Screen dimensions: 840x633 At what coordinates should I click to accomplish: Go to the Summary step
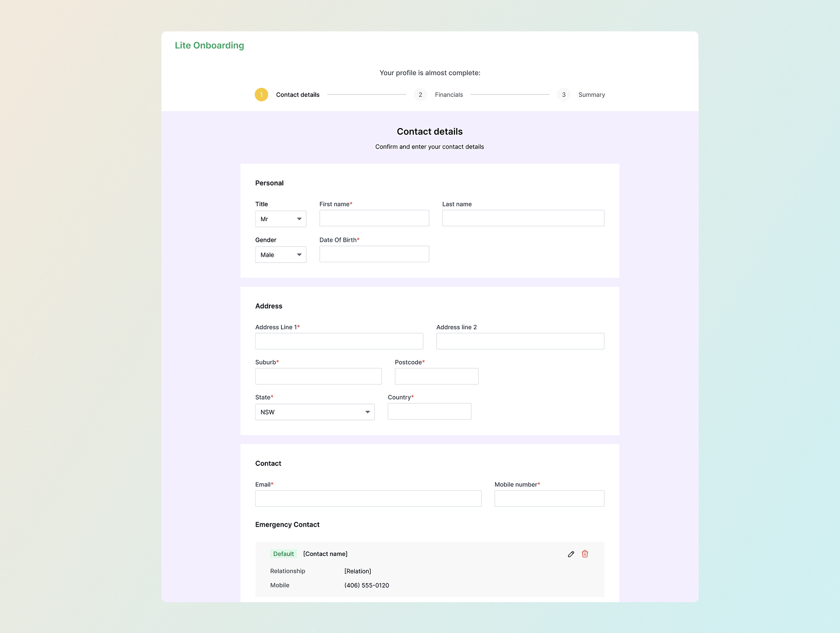(x=591, y=95)
